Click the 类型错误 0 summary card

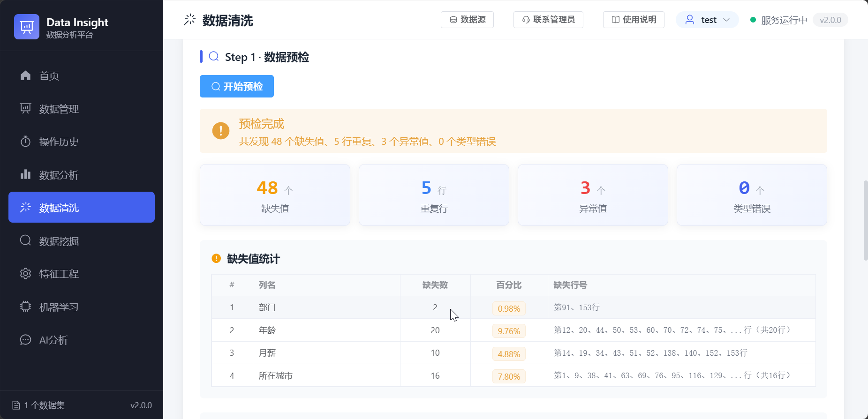click(752, 195)
